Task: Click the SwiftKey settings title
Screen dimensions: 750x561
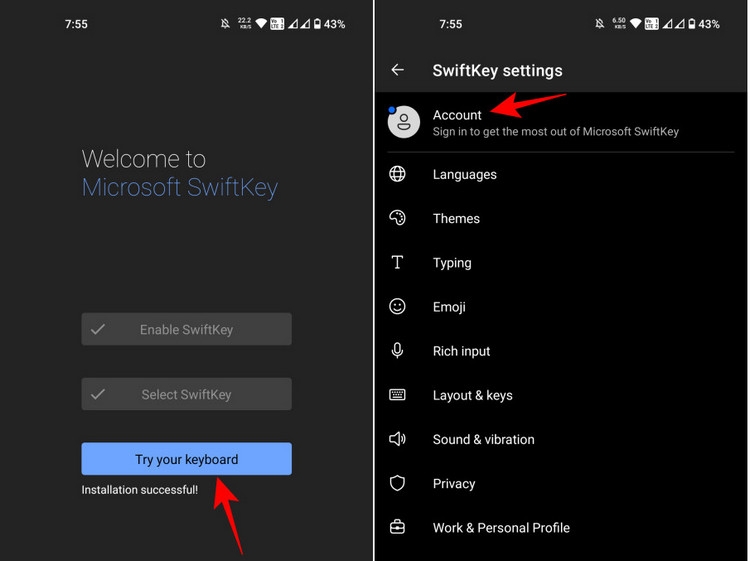Action: (497, 70)
